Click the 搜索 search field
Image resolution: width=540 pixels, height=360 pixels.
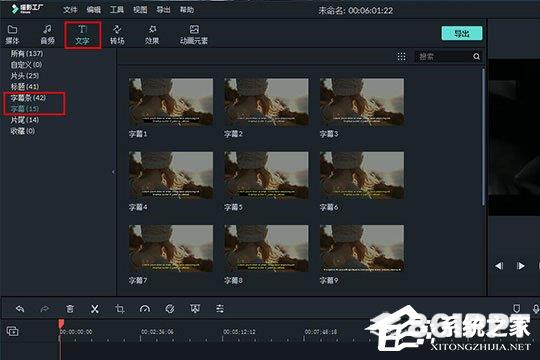(x=444, y=56)
